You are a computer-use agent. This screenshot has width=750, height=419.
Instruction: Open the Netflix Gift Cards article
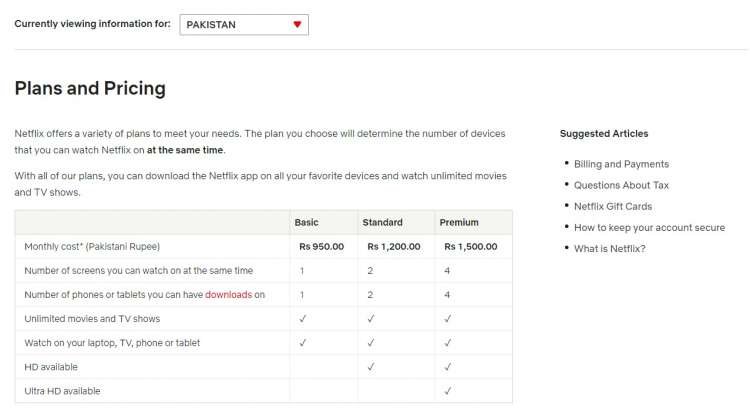pyautogui.click(x=613, y=206)
